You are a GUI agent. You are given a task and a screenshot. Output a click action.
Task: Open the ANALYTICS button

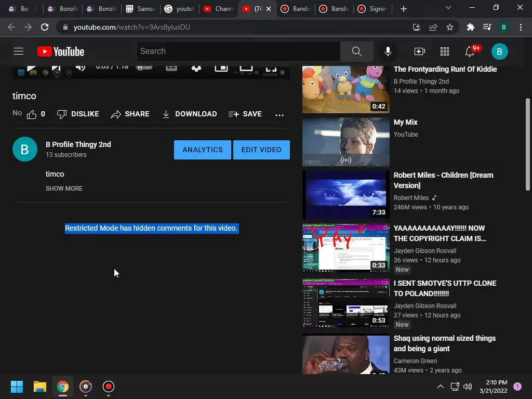pos(203,150)
